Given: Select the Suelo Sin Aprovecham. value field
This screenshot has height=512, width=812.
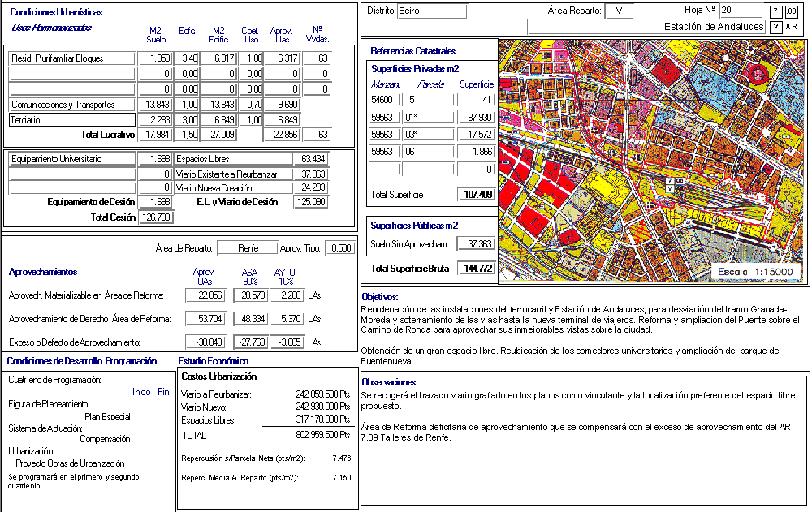Looking at the screenshot, I should pos(476,244).
